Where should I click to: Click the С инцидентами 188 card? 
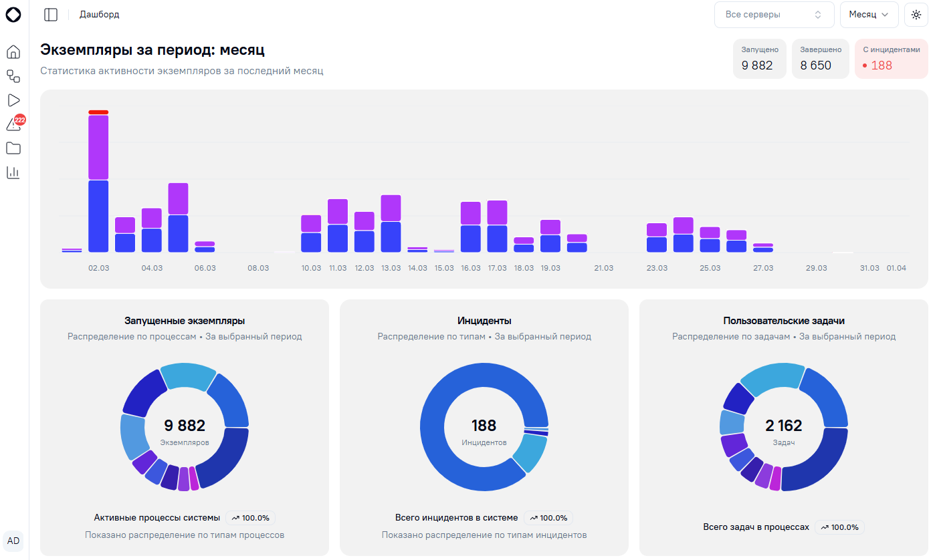891,59
